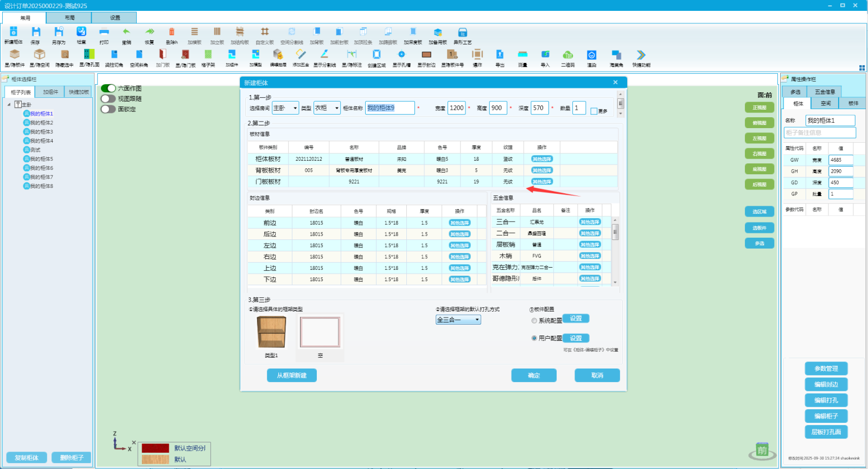The width and height of the screenshot is (868, 469).
Task: Open the 全三合一 drilling method dropdown
Action: pyautogui.click(x=458, y=320)
